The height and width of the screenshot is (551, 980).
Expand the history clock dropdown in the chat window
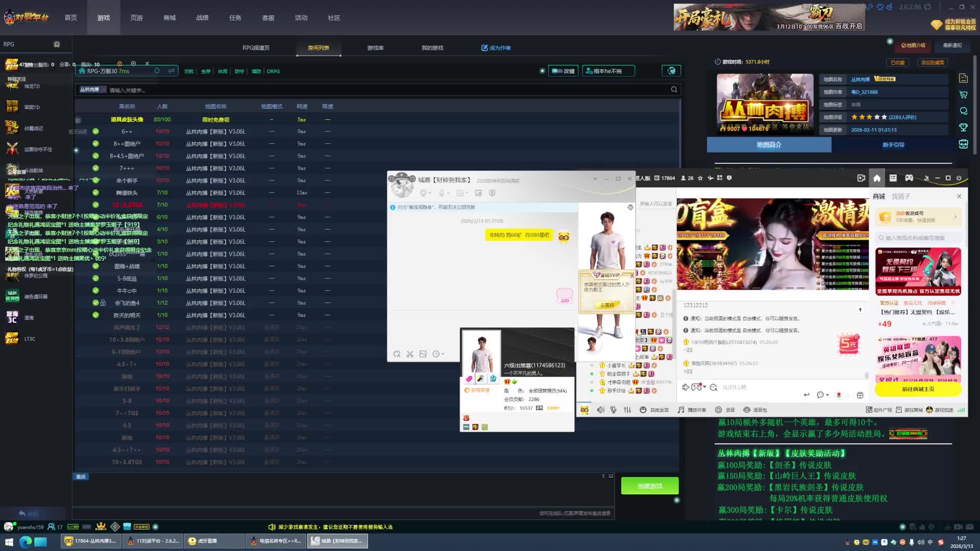pyautogui.click(x=443, y=354)
